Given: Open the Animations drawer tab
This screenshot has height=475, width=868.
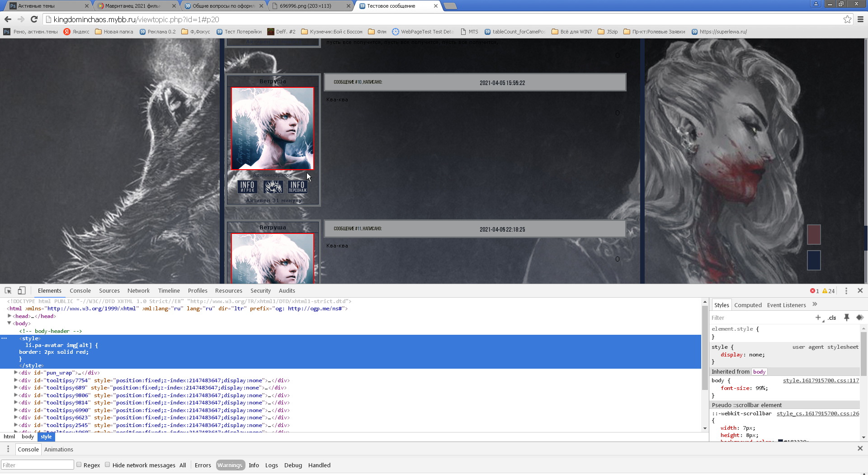Looking at the screenshot, I should click(x=58, y=449).
